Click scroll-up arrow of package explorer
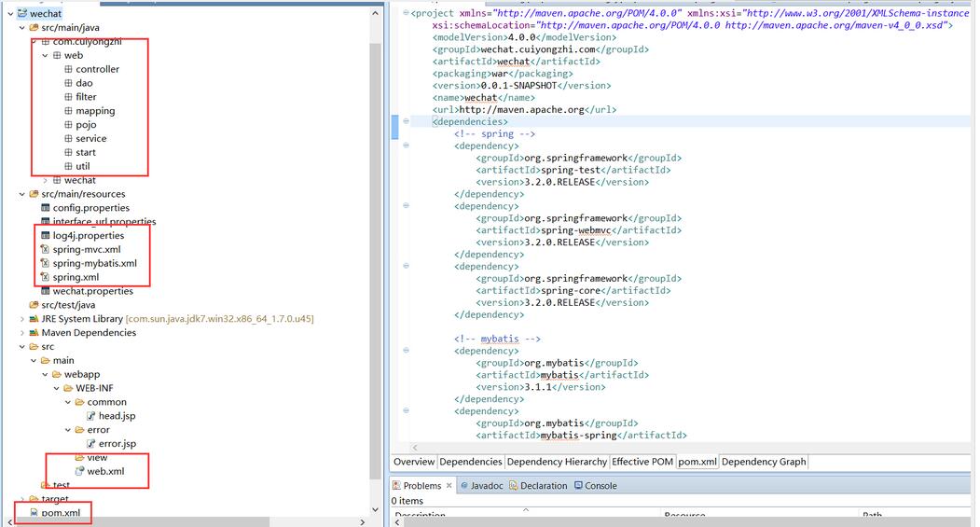This screenshot has height=527, width=980. pos(375,13)
